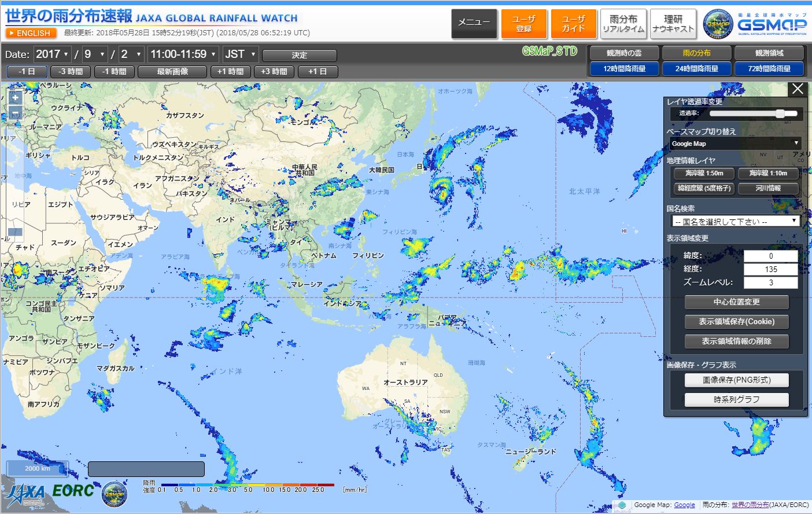Step back three hours with -3時間
This screenshot has width=812, height=514.
[71, 72]
